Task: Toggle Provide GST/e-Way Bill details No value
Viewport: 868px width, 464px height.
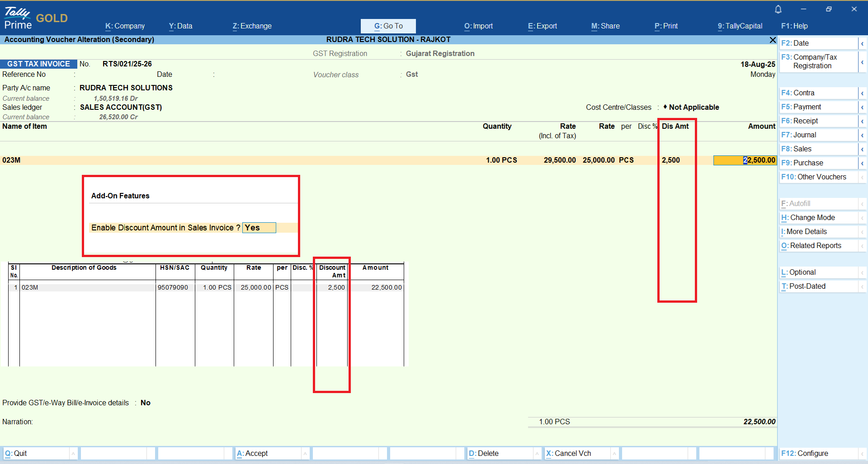Action: click(146, 403)
